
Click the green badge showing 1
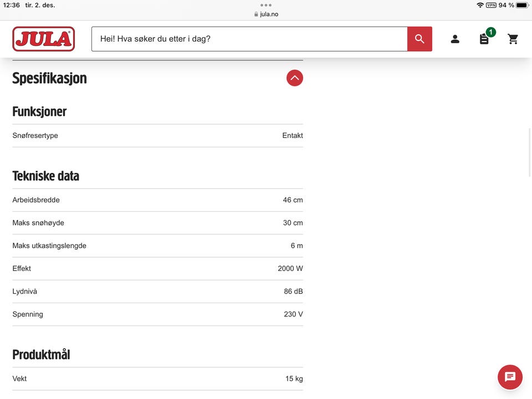pos(490,32)
